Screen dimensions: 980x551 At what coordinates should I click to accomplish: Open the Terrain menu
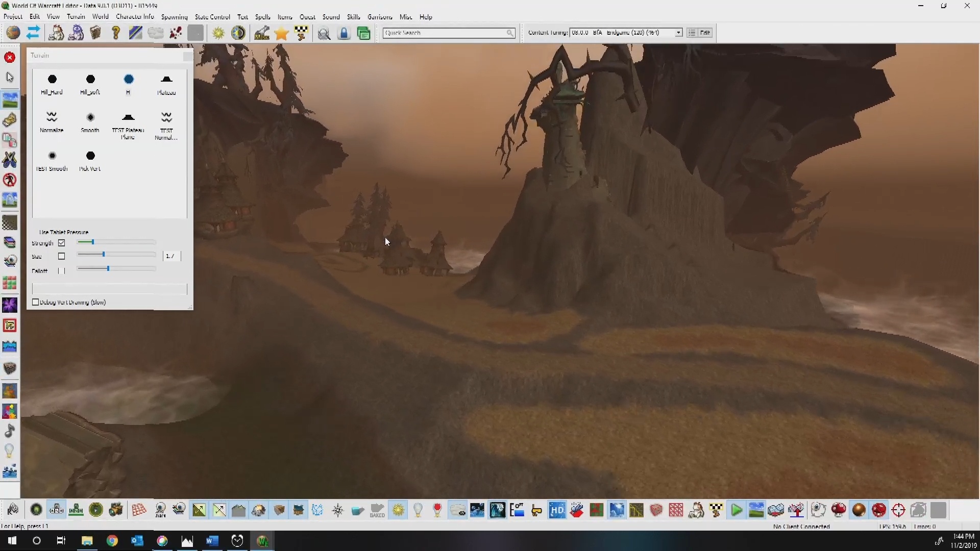(x=76, y=17)
